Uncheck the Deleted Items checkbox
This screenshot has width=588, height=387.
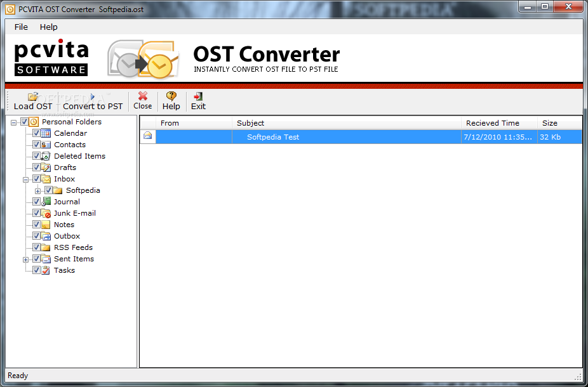(x=36, y=156)
